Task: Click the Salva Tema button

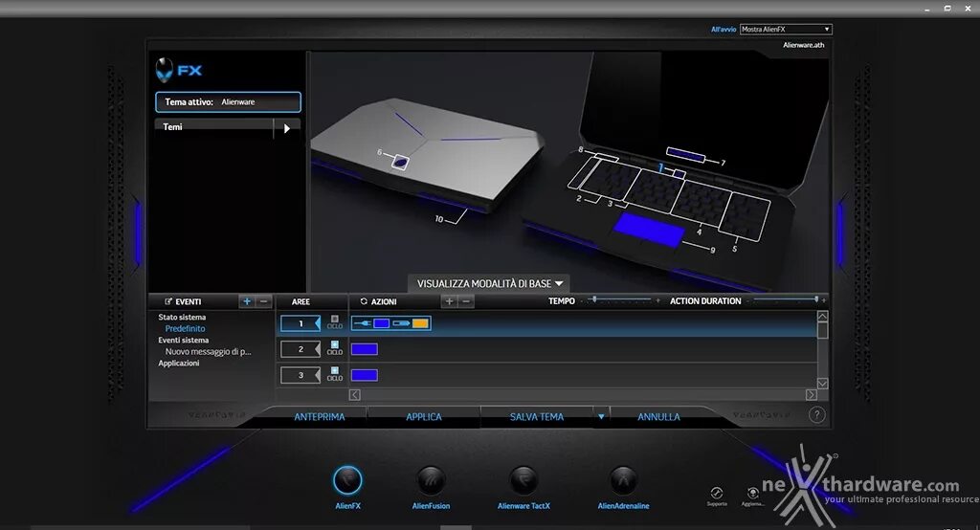Action: [x=537, y=416]
